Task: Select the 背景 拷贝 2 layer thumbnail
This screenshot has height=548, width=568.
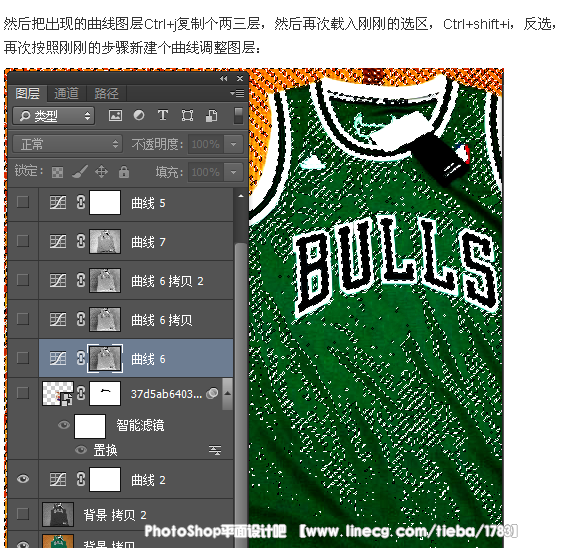Action: click(58, 514)
